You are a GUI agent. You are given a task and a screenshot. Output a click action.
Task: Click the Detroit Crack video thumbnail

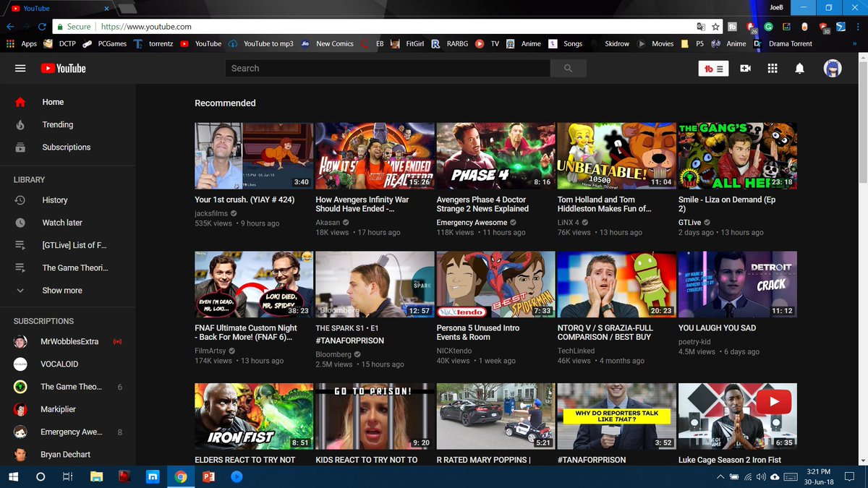click(738, 285)
